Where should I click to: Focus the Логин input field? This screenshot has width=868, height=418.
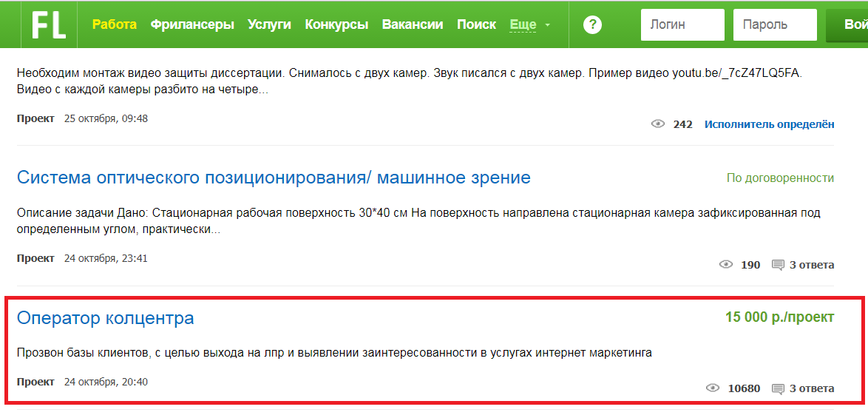(x=682, y=25)
